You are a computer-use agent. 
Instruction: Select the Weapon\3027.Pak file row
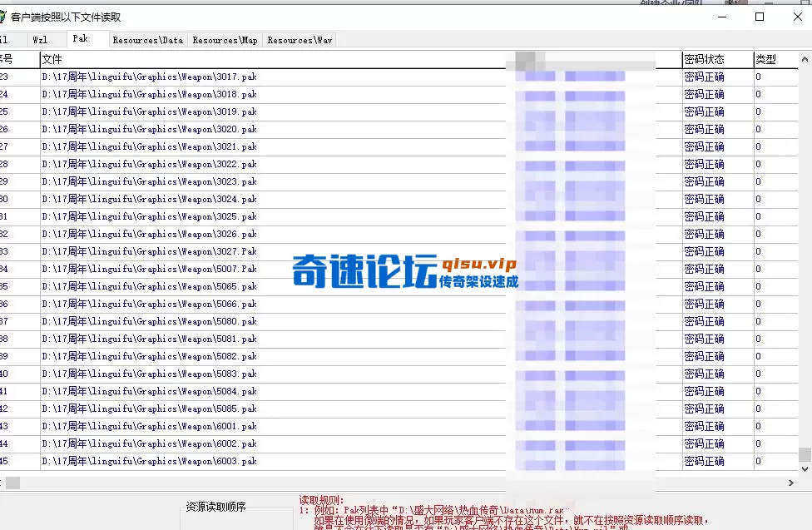tap(399, 252)
